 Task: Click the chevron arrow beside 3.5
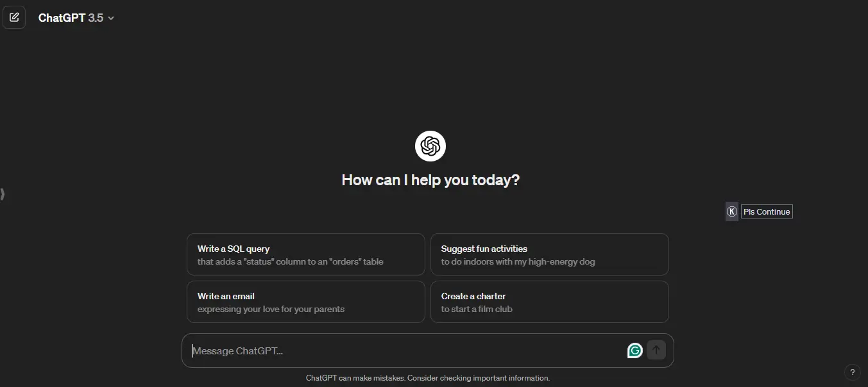(x=111, y=18)
